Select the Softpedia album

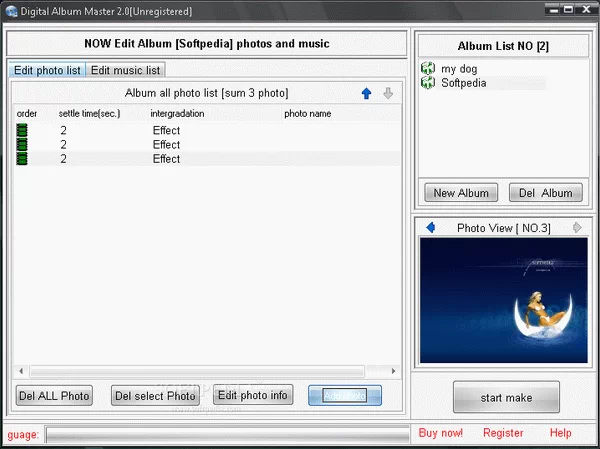(463, 83)
